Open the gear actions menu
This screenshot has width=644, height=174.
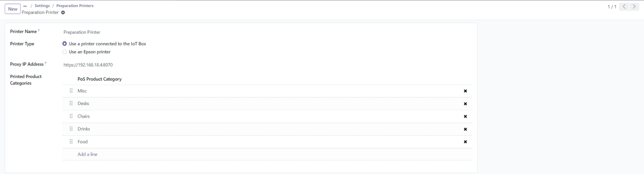(x=63, y=13)
